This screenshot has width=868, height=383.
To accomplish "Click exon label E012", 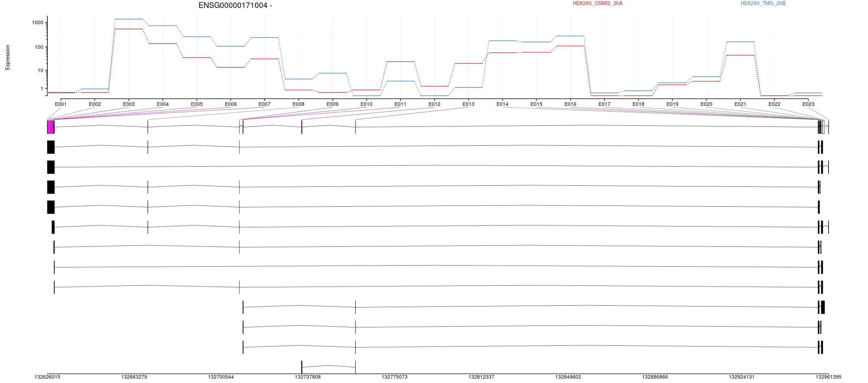I will pos(434,104).
